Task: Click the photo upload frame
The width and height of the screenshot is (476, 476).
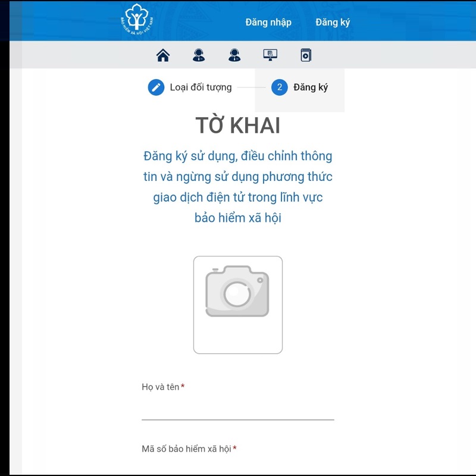Action: pos(237,305)
